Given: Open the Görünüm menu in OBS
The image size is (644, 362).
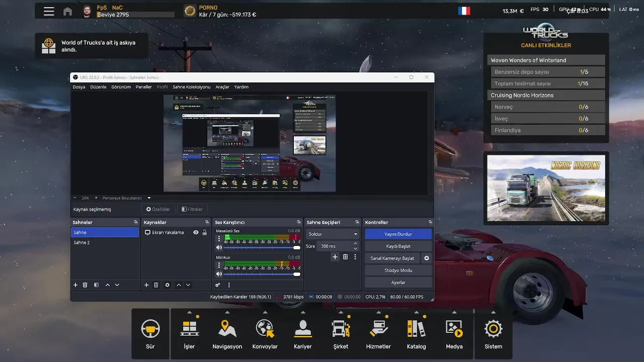Looking at the screenshot, I should point(121,87).
